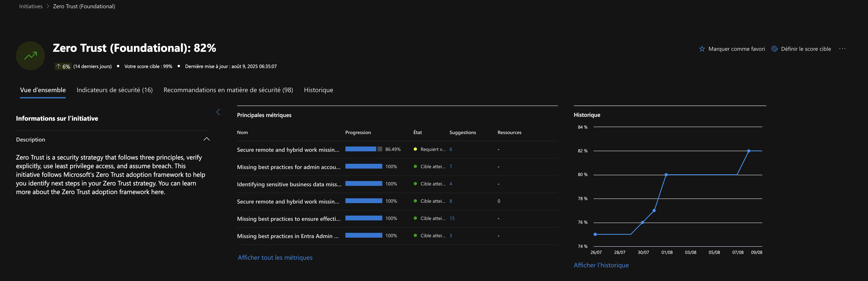
Task: Click the progress bar for Missing best practices to ensure effecti...
Action: [x=364, y=218]
